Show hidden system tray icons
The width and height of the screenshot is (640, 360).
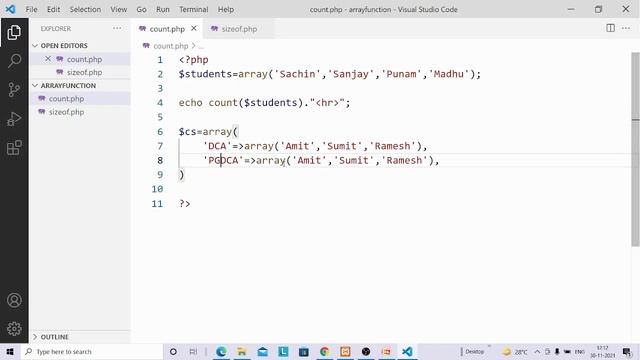pyautogui.click(x=537, y=351)
